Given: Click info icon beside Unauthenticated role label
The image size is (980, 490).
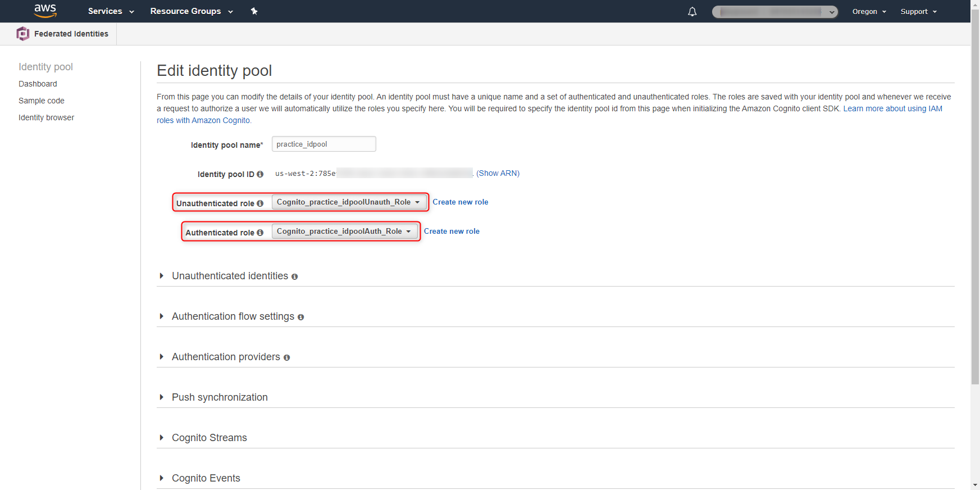Looking at the screenshot, I should [x=260, y=203].
